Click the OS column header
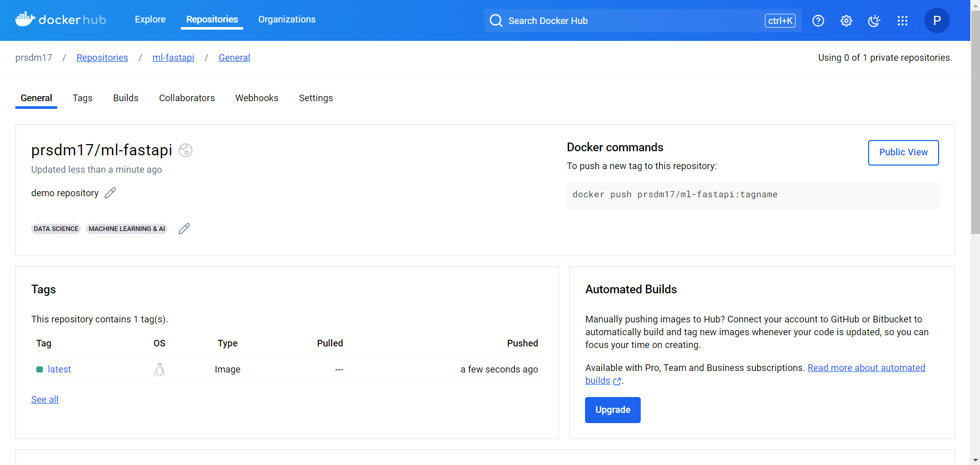Viewport: 980px width, 465px height. coord(159,343)
